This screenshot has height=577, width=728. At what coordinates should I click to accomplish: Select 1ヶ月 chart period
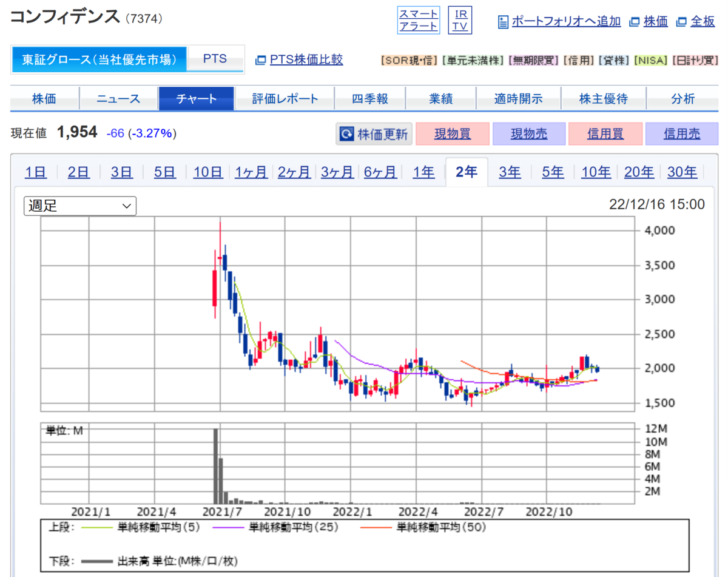pyautogui.click(x=251, y=172)
